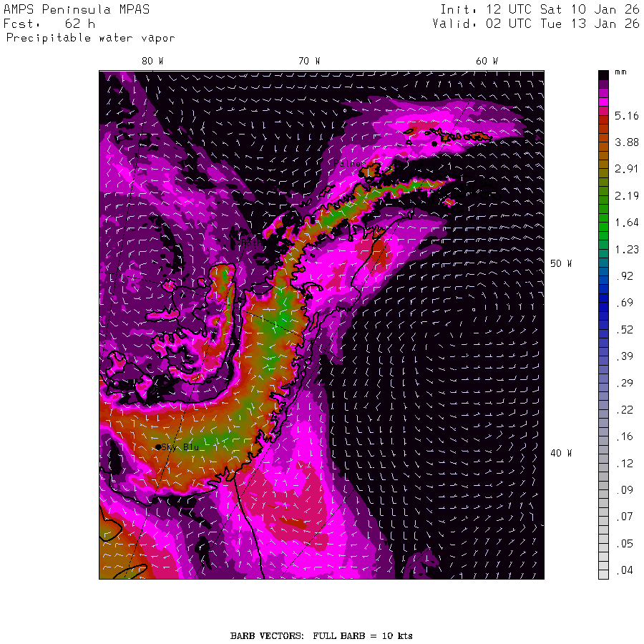Click the bright magenta colorbar swatch
This screenshot has width=644, height=644.
pos(603,102)
